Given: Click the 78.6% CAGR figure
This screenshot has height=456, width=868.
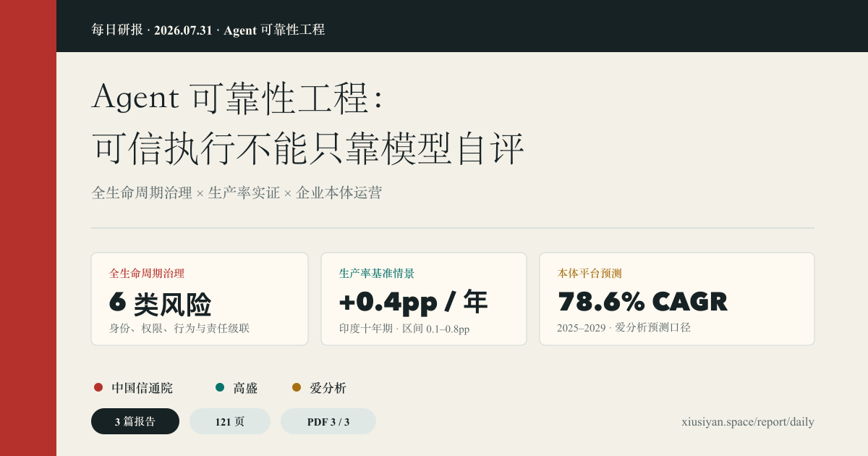Looking at the screenshot, I should (x=642, y=301).
